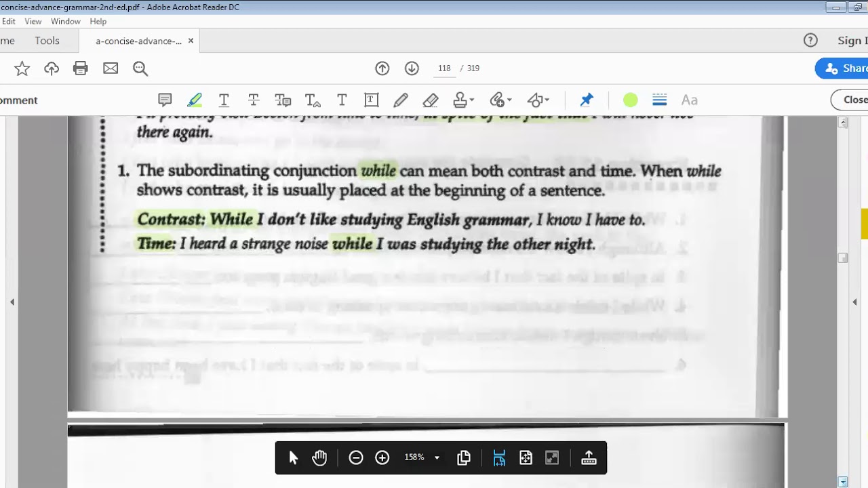This screenshot has height=488, width=868.
Task: Select the eraser tool
Action: [431, 100]
